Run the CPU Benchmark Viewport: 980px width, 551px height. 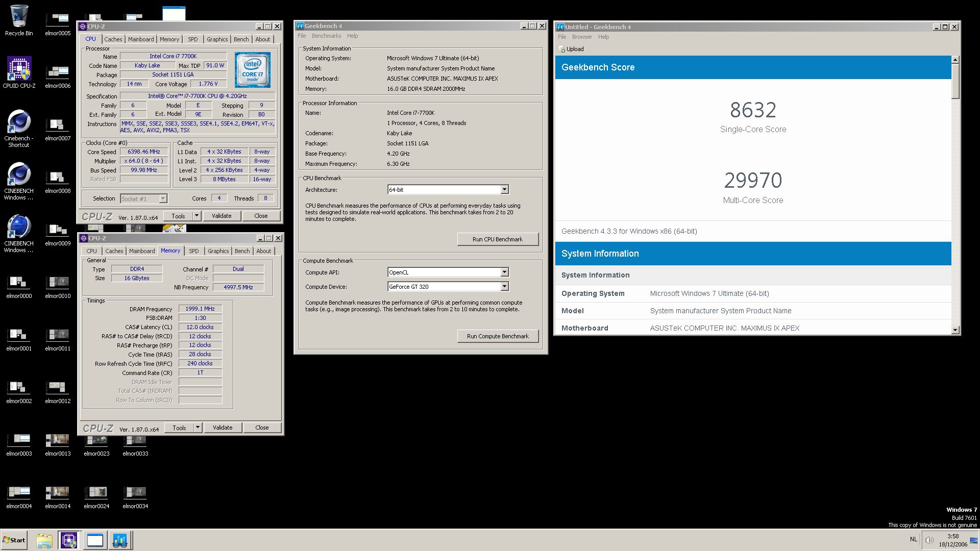pyautogui.click(x=498, y=239)
